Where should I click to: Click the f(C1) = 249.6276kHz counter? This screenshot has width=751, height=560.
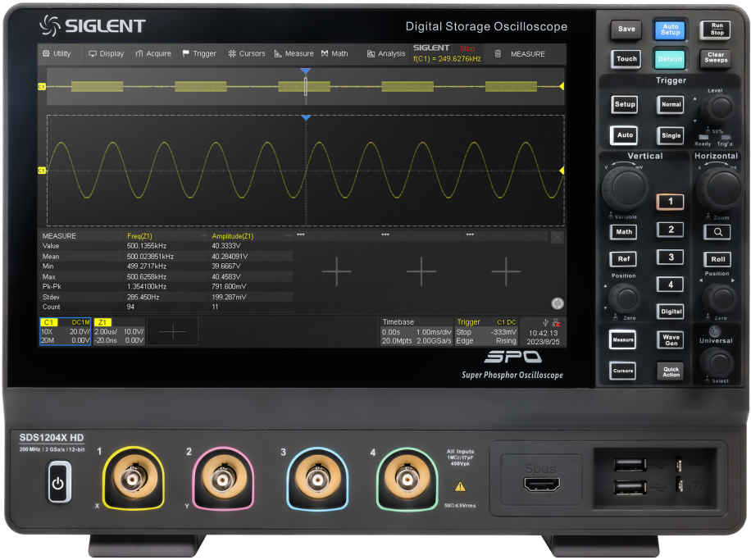[447, 59]
